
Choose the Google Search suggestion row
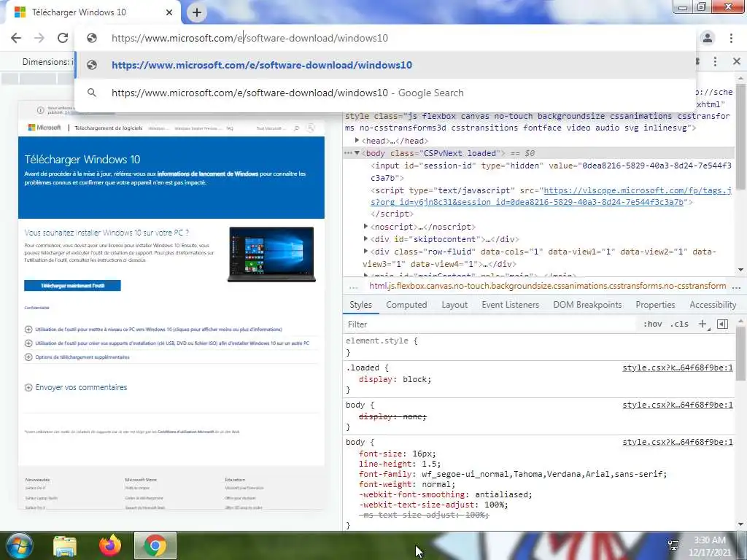point(385,93)
